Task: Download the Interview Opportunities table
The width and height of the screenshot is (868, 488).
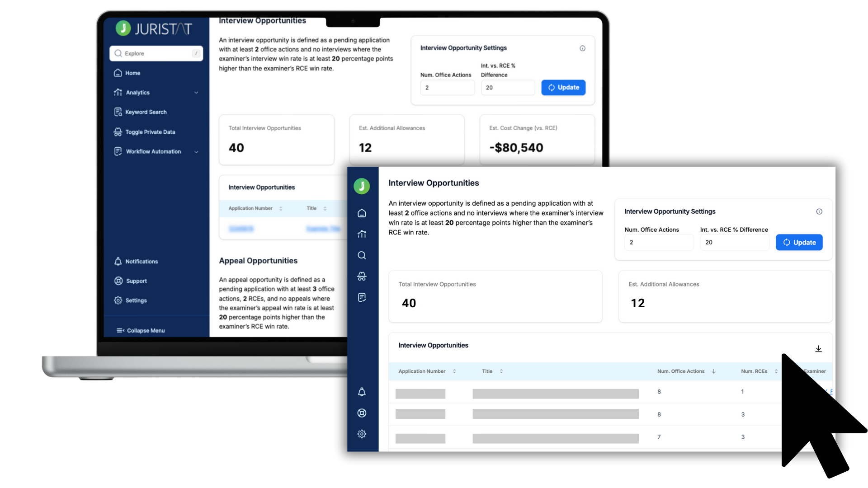Action: pos(819,348)
